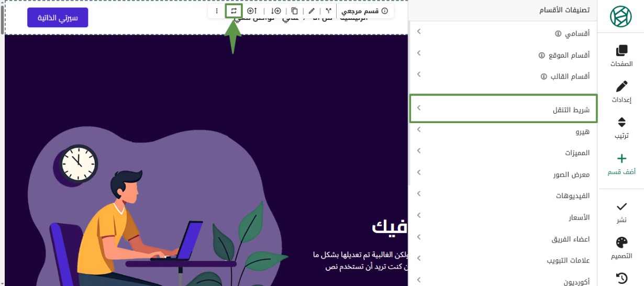
Task: Select the معرض الصور category
Action: pyautogui.click(x=571, y=174)
